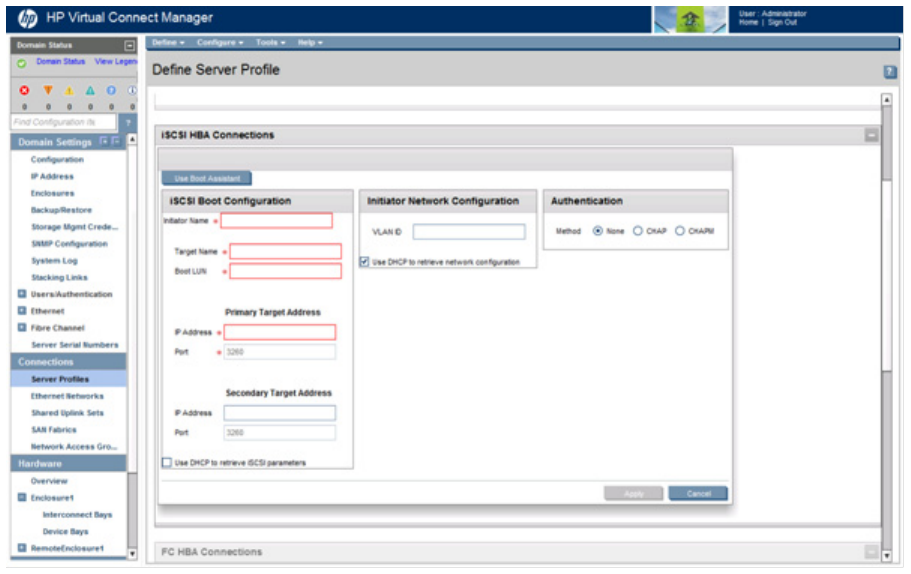Open the Define menu
The image size is (911, 574).
pos(168,42)
